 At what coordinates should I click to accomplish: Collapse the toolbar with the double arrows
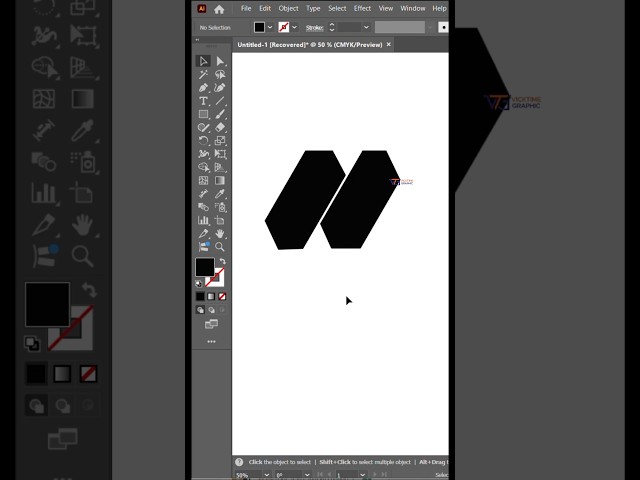point(198,40)
